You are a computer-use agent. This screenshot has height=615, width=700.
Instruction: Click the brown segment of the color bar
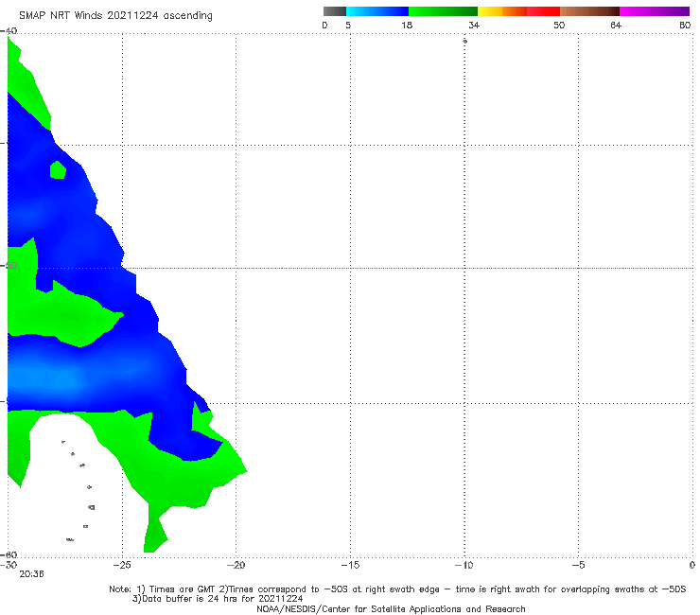coord(589,11)
